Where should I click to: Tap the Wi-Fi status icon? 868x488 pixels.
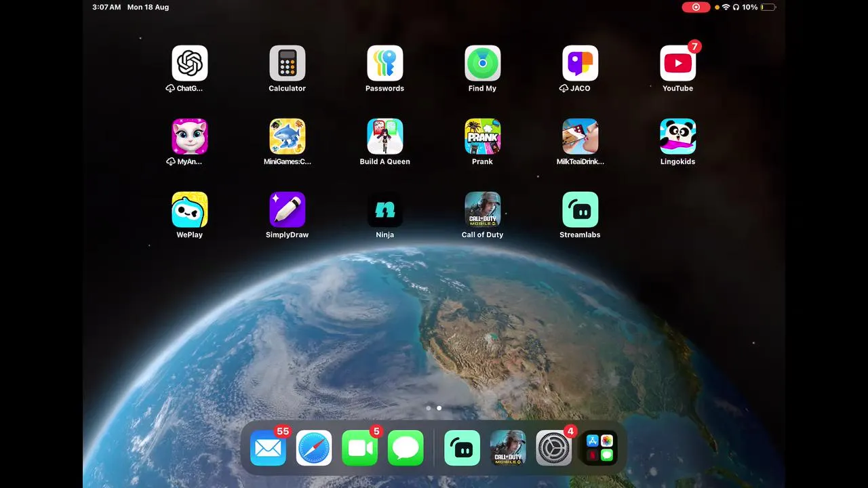tap(726, 7)
